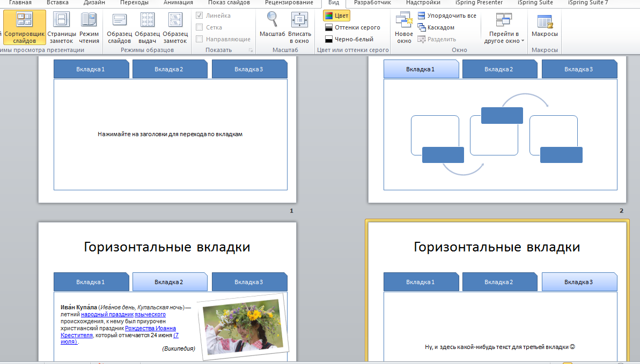Select Color mode (Цвет)
The width and height of the screenshot is (640, 364).
pos(337,16)
